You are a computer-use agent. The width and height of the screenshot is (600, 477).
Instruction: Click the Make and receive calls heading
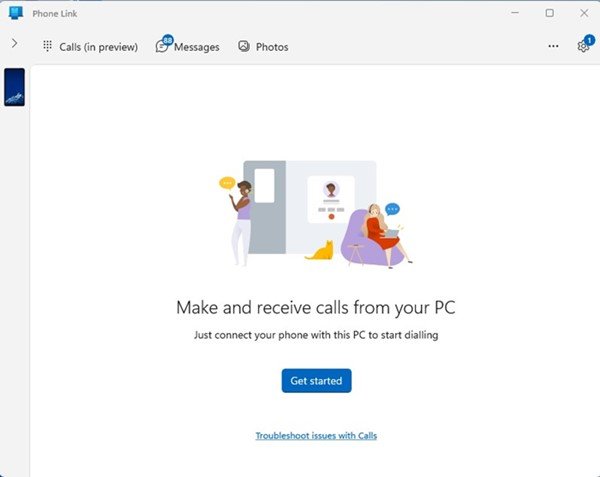(316, 308)
